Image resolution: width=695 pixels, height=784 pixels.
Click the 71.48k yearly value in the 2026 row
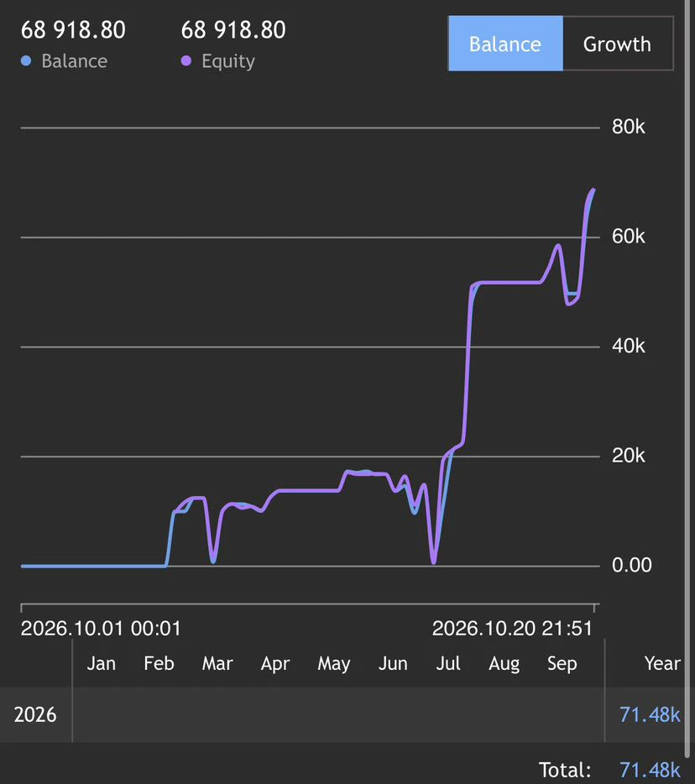click(x=650, y=715)
